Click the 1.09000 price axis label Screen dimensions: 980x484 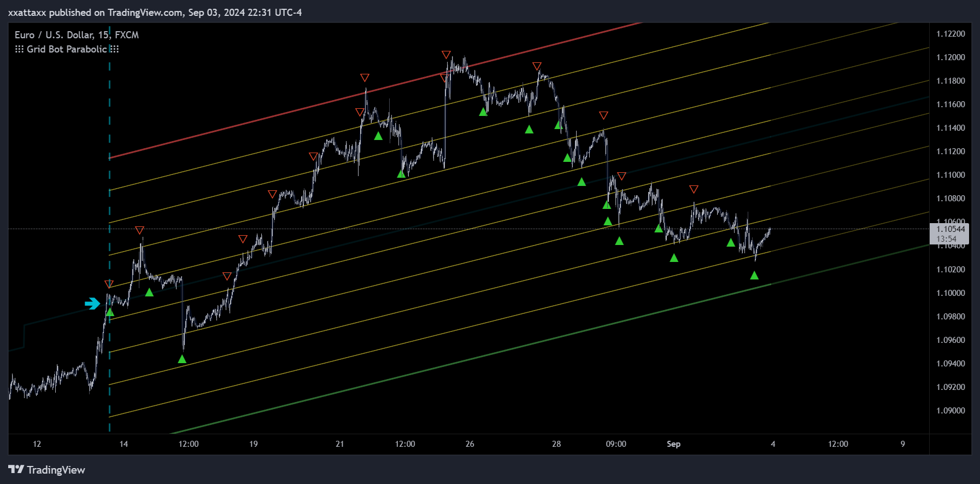(x=950, y=411)
